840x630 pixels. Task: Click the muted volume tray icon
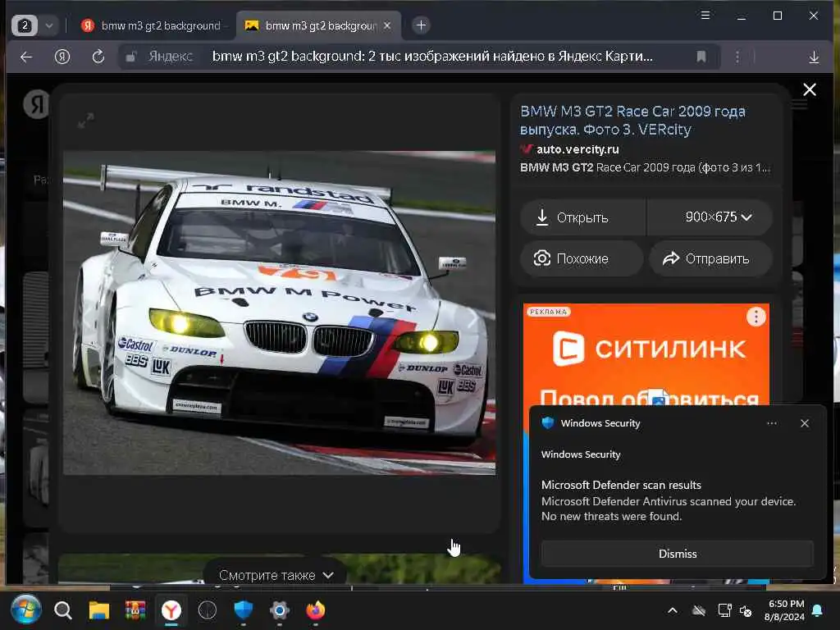point(746,610)
